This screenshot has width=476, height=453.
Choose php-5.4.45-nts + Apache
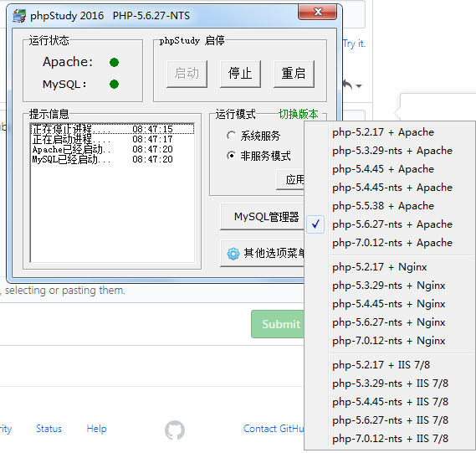(390, 188)
